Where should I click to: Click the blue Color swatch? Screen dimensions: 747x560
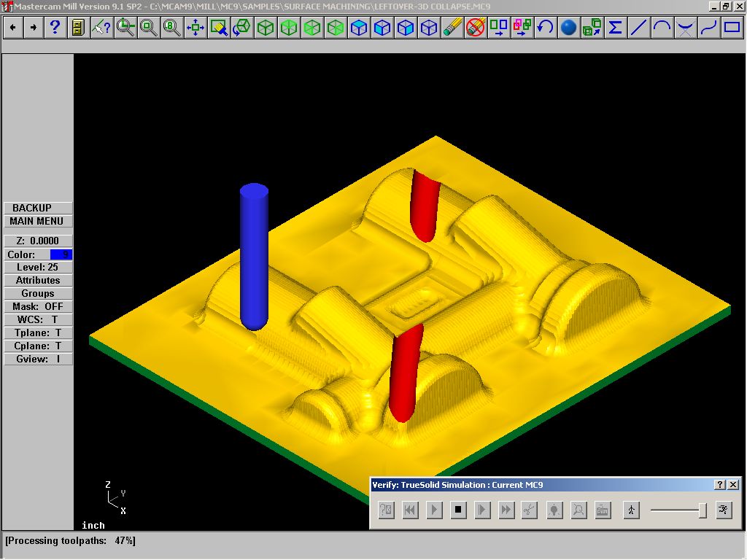pos(61,254)
